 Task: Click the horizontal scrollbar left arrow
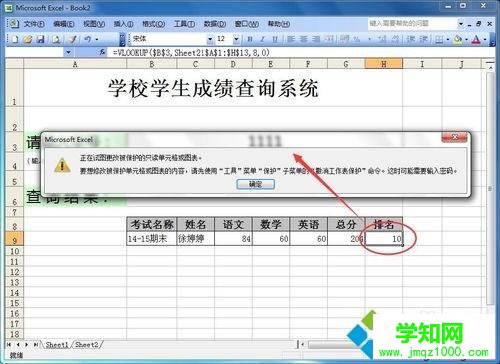303,345
